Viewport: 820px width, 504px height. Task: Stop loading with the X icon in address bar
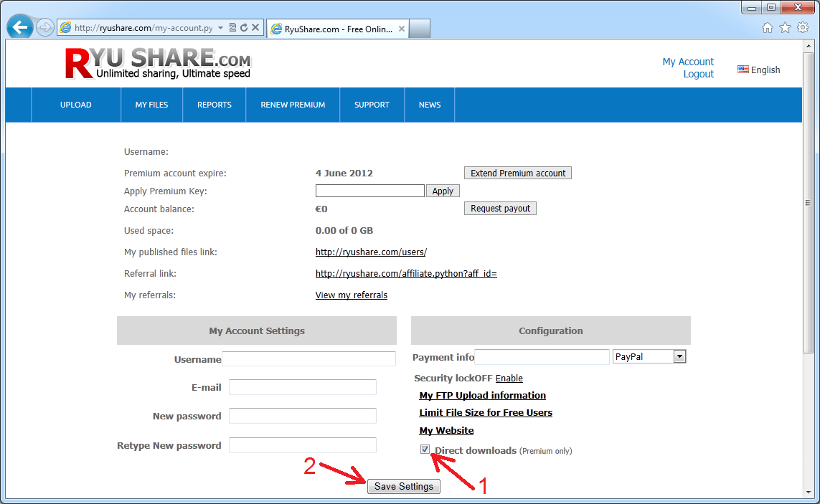point(255,28)
